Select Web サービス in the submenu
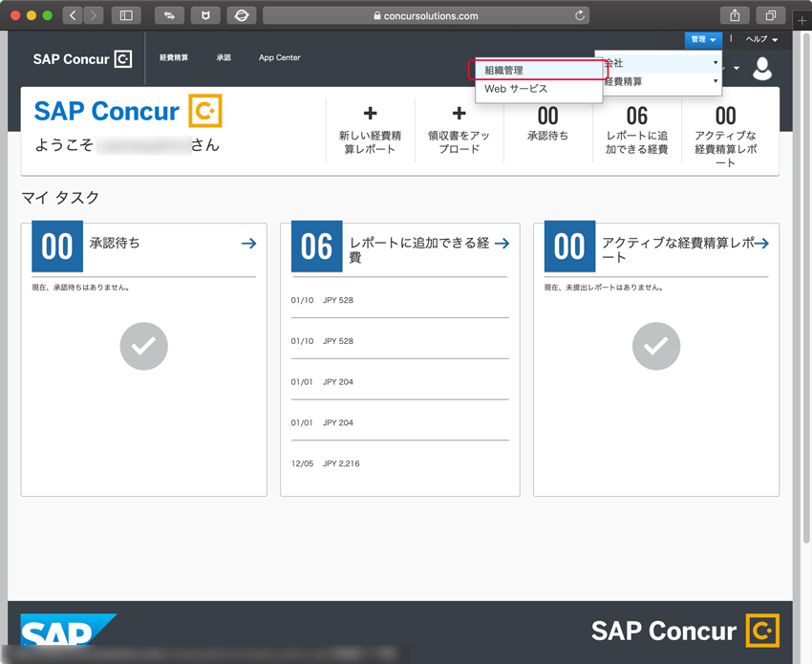Viewport: 812px width, 664px height. point(539,89)
